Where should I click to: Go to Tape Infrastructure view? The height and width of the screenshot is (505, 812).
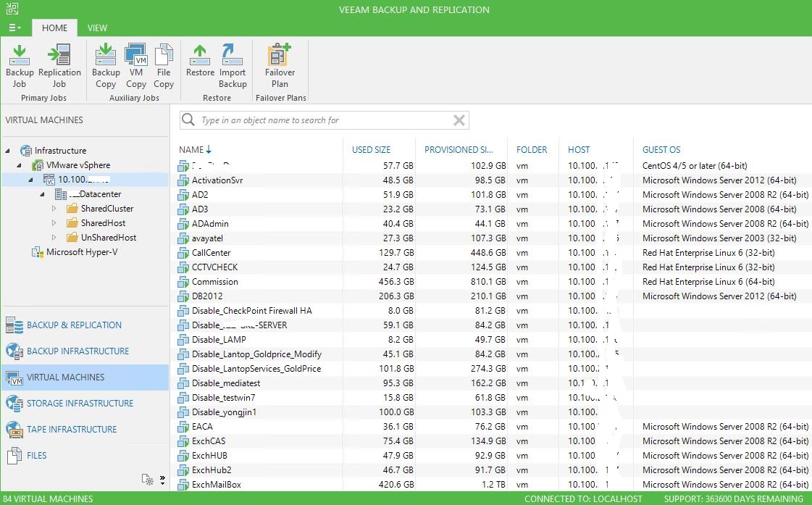[72, 430]
